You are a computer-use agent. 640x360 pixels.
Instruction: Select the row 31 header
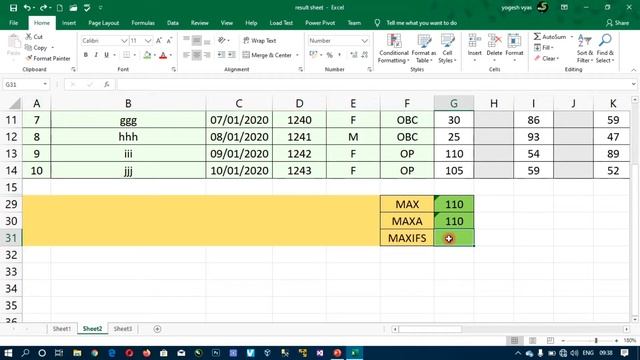point(11,238)
